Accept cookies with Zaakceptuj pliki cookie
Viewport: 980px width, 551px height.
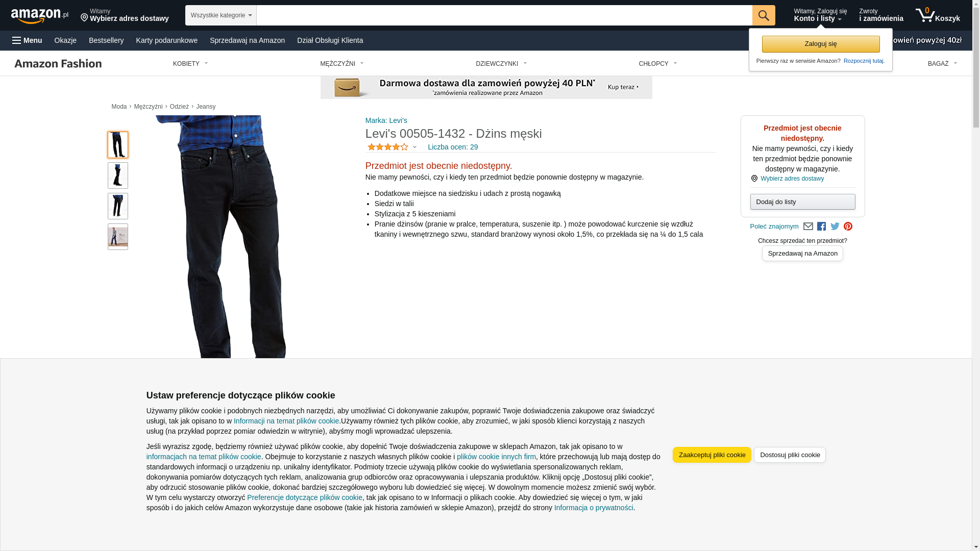(712, 455)
